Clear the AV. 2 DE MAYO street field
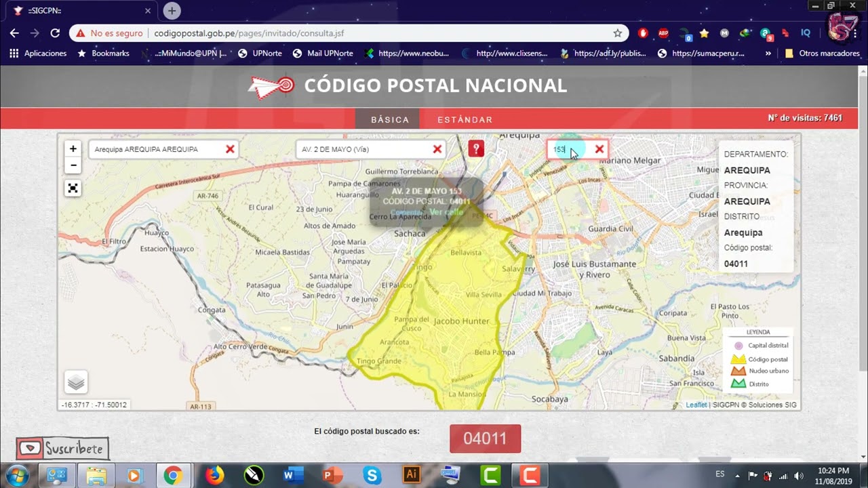This screenshot has height=488, width=868. coord(437,149)
